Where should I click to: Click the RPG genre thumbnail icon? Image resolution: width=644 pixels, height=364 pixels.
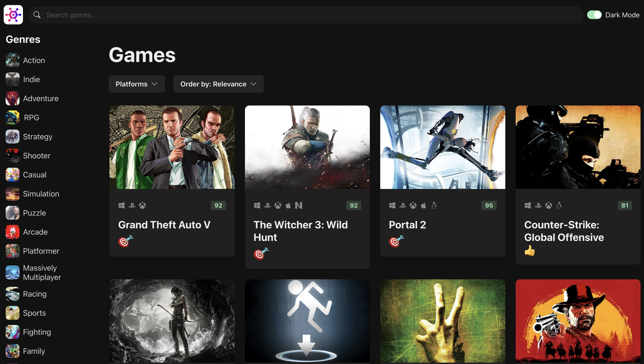[x=13, y=117]
